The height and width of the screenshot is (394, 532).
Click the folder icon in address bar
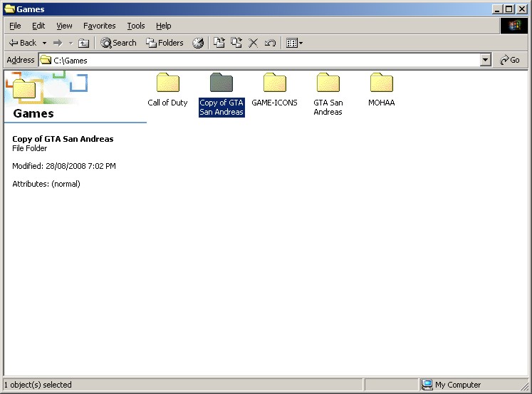tap(46, 60)
